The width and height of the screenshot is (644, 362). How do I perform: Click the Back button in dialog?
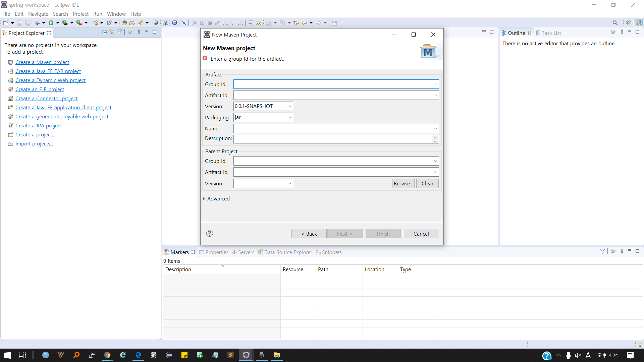(309, 234)
